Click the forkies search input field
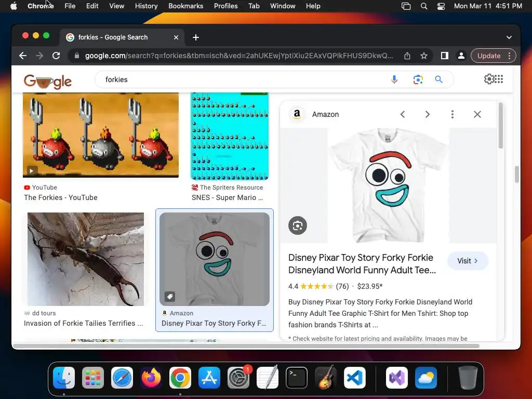The width and height of the screenshot is (532, 399). (244, 79)
